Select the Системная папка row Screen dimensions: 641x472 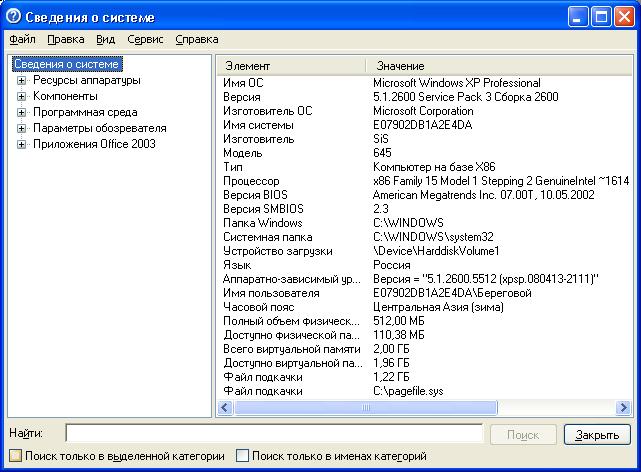point(424,237)
